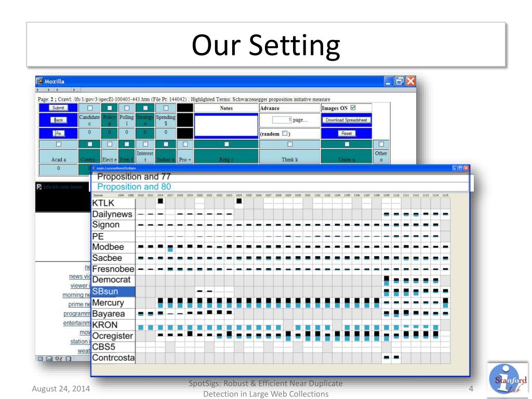
Task: Uncheck the Images ON checkbox
Action: click(353, 108)
